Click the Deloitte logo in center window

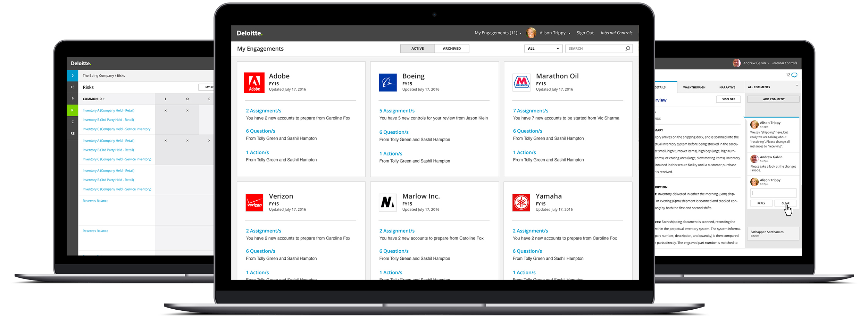[x=250, y=33]
